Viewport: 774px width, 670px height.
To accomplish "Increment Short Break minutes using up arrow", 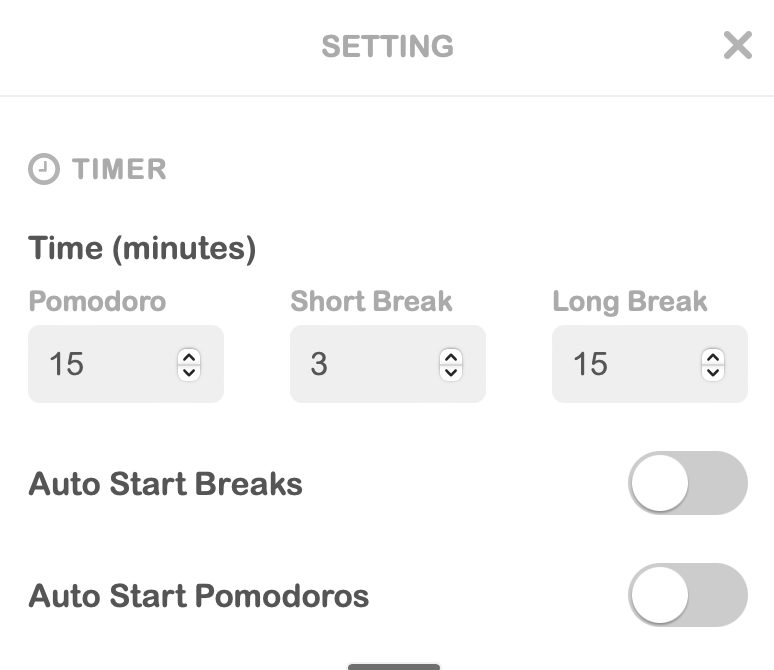I will click(x=451, y=357).
